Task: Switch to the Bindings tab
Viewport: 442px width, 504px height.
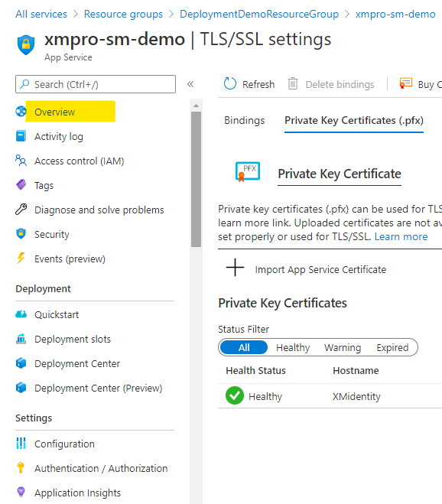Action: 244,120
